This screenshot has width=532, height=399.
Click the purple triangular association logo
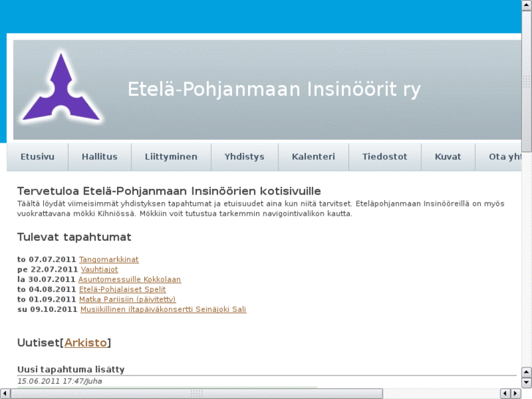pos(61,88)
